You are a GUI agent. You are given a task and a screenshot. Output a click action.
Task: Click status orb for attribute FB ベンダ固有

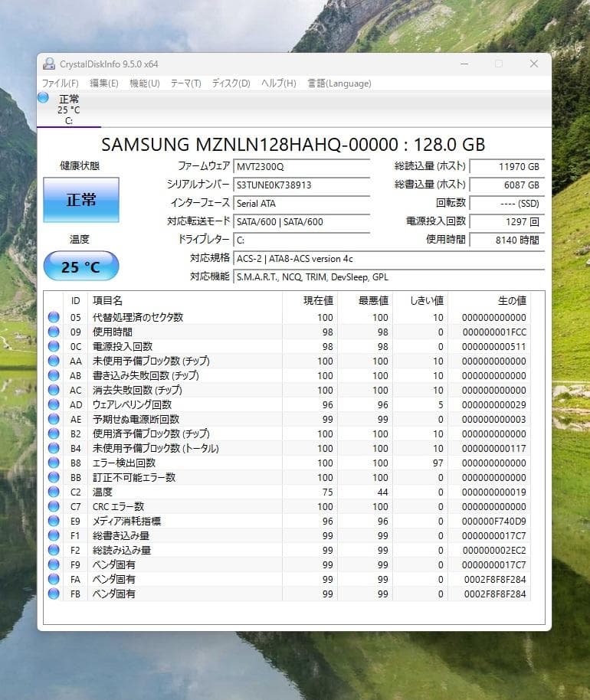(54, 594)
